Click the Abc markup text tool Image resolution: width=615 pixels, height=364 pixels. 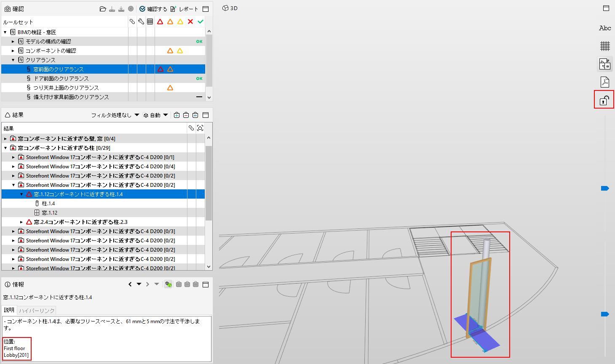[605, 28]
